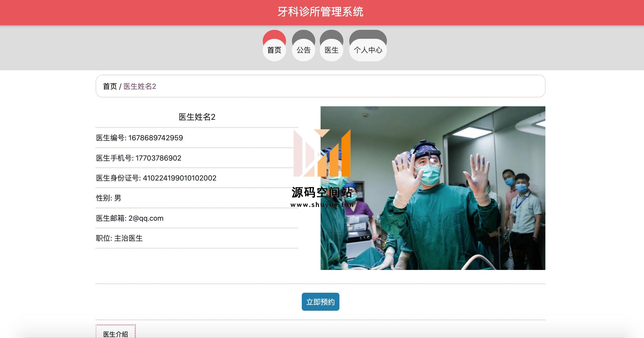Click the 职位: 主治医生 row
This screenshot has height=338, width=644.
coord(197,238)
